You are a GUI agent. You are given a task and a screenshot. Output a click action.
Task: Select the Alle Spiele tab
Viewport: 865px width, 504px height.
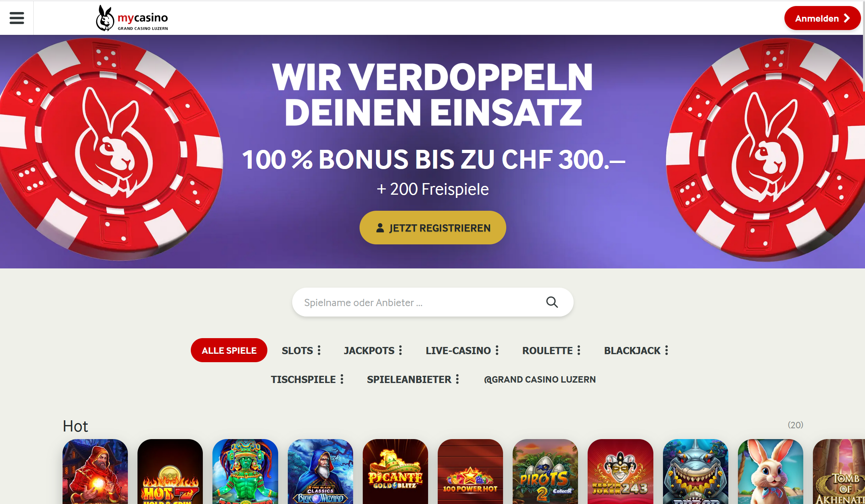click(x=229, y=350)
